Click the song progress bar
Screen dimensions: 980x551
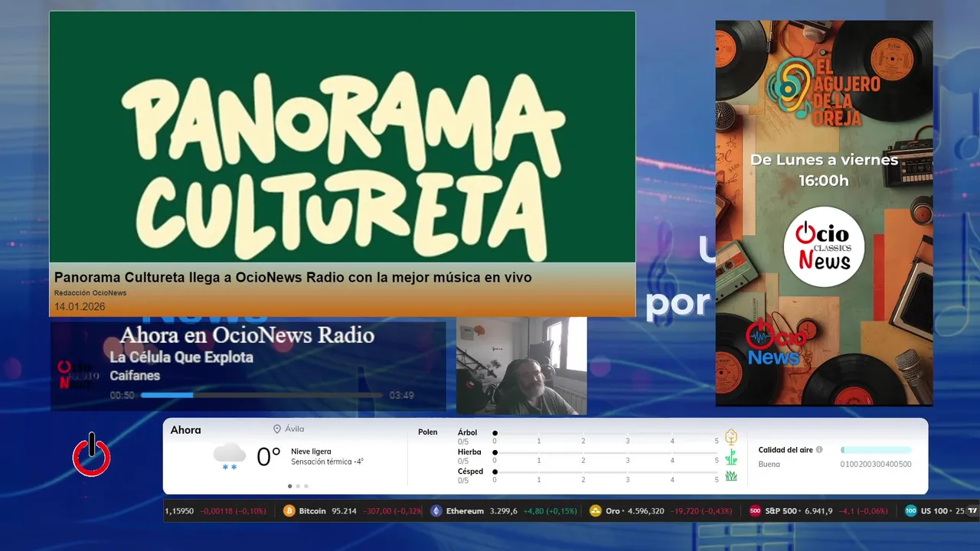pos(261,396)
